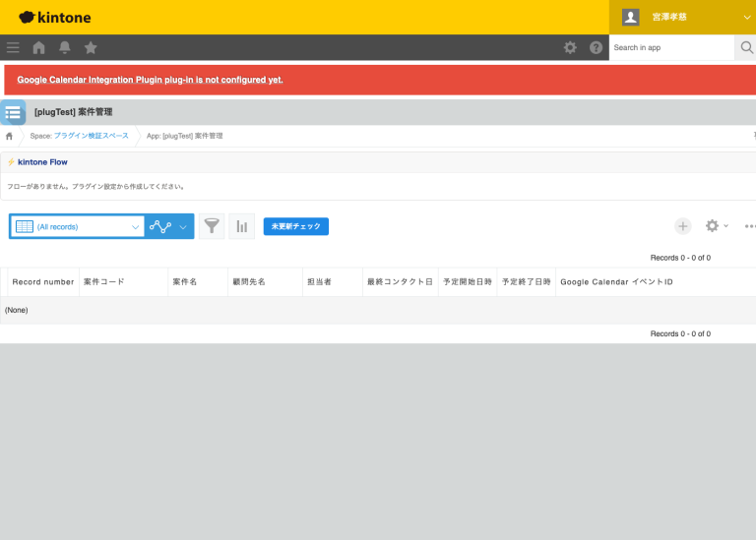Click inside the Search in app field
The width and height of the screenshot is (756, 540).
pyautogui.click(x=671, y=47)
